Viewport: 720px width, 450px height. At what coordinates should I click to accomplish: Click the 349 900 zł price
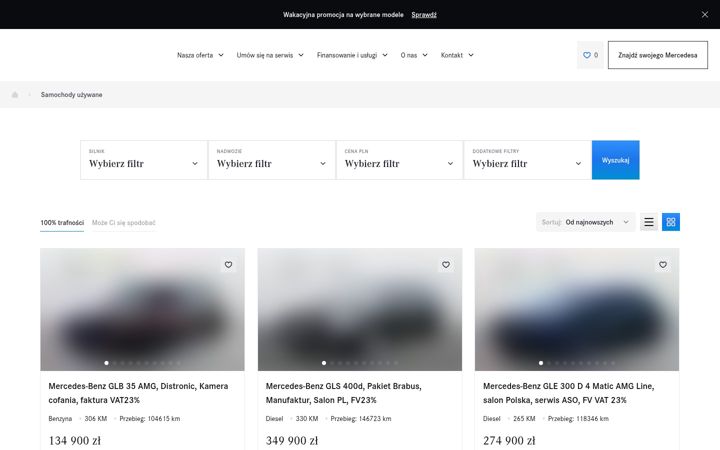pos(292,441)
